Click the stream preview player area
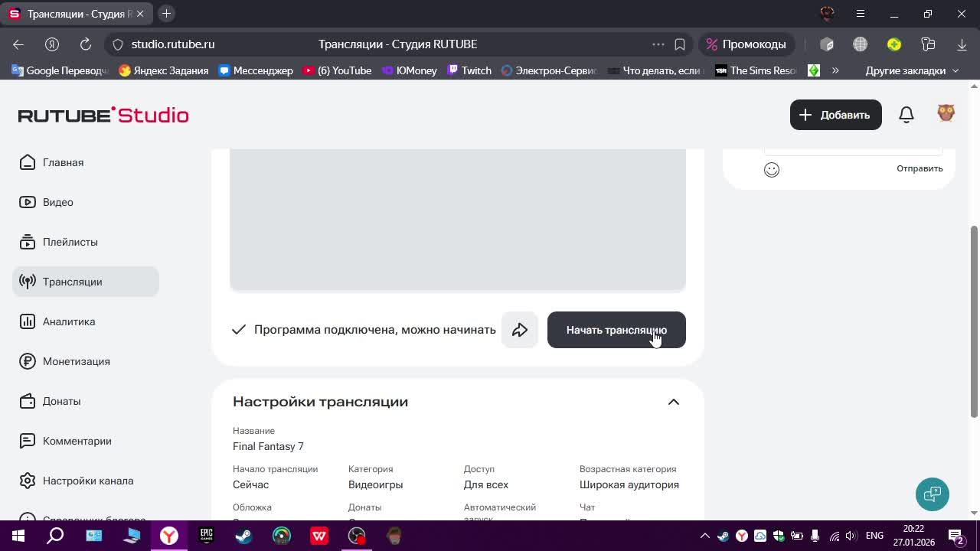Viewport: 980px width, 551px height. [458, 220]
